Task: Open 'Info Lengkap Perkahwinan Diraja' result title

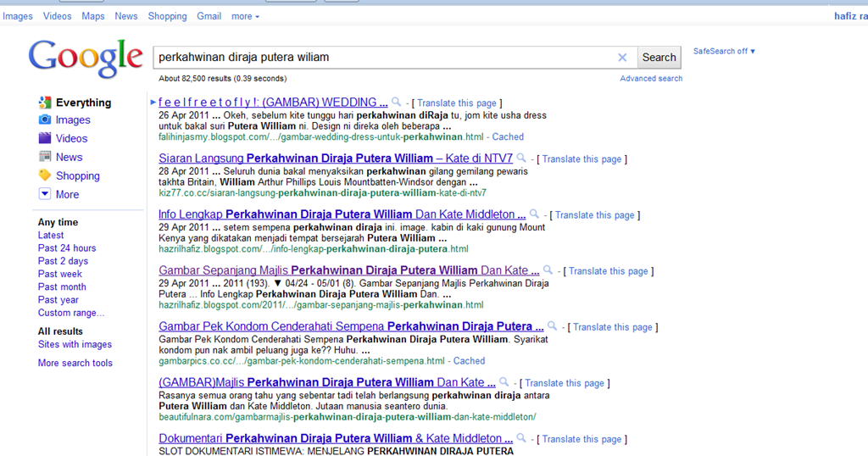Action: click(x=342, y=214)
